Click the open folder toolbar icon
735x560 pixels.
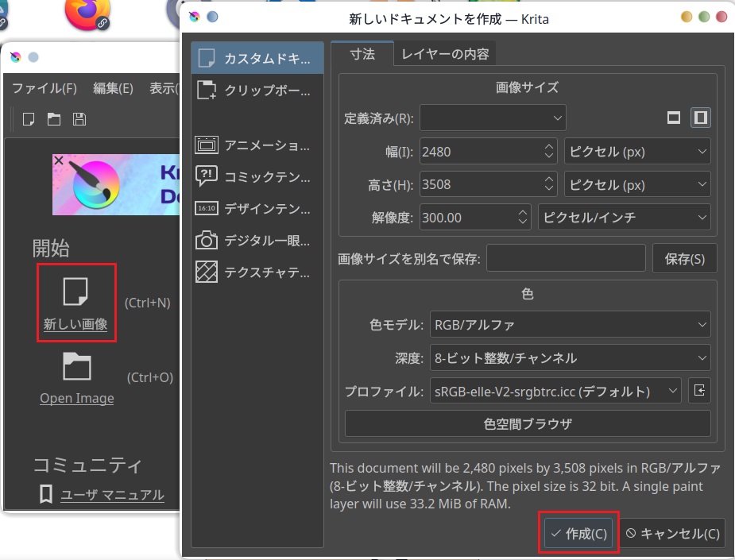pos(53,119)
